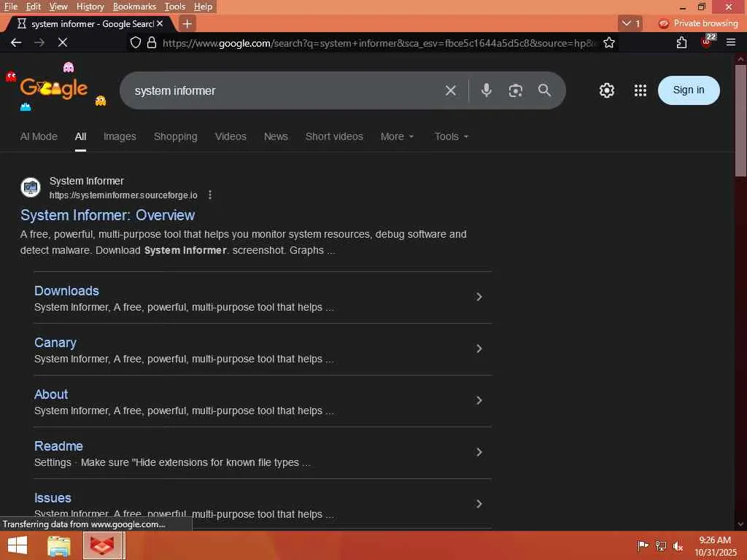Expand the More search filters dropdown
Screen dimensions: 747x560
[x=398, y=136]
